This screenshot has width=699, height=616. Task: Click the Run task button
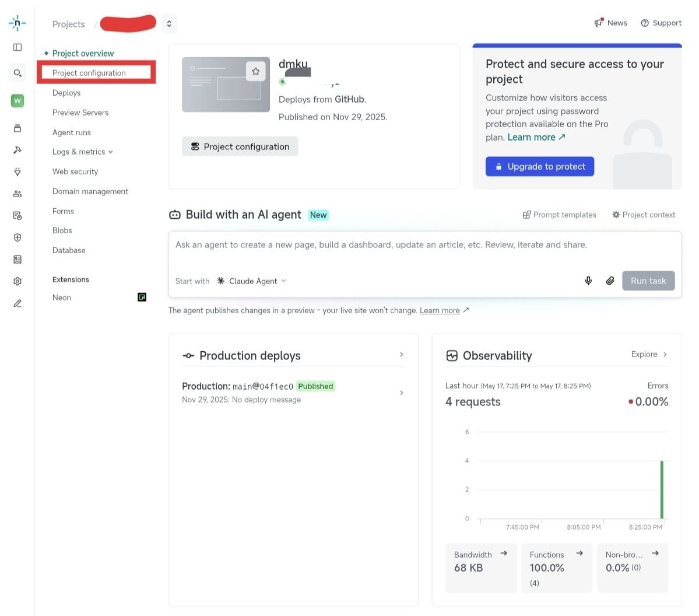(648, 281)
